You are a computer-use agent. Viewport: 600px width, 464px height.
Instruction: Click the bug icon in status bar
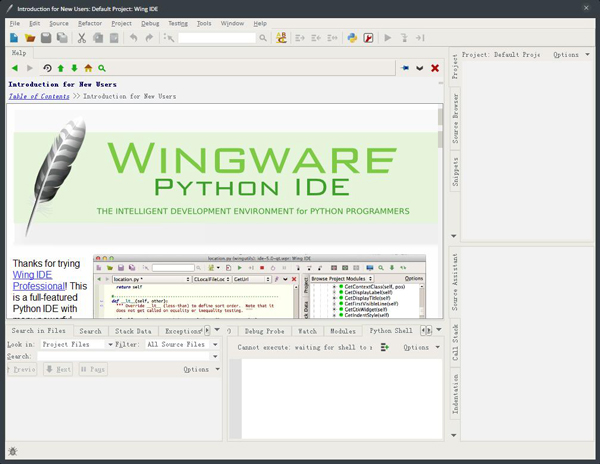click(13, 451)
